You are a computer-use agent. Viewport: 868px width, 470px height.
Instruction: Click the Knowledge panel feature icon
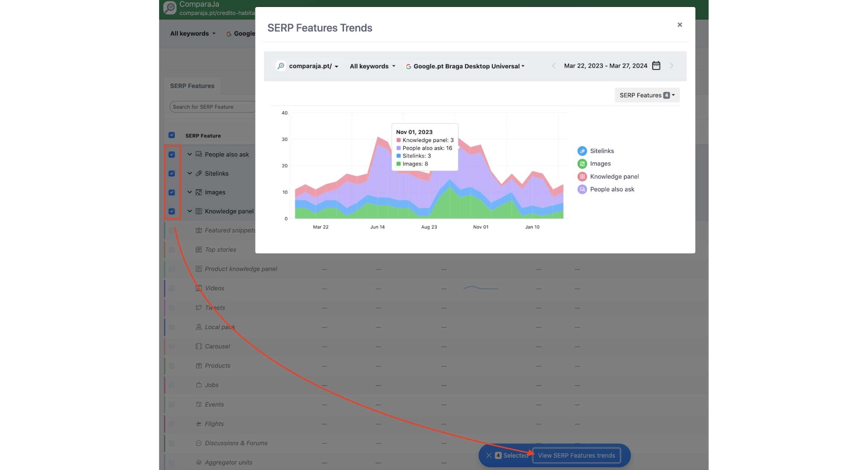pos(199,211)
